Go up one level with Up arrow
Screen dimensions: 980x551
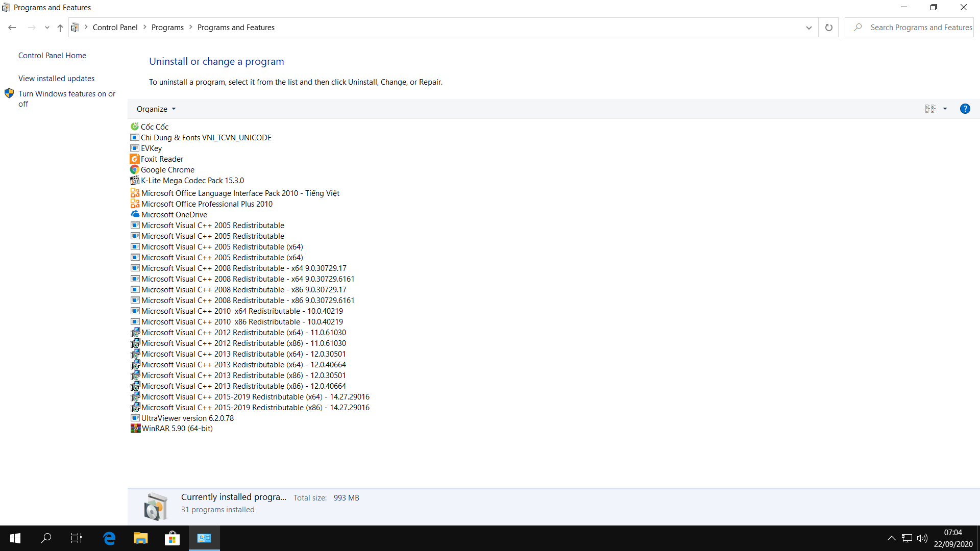pos(60,28)
